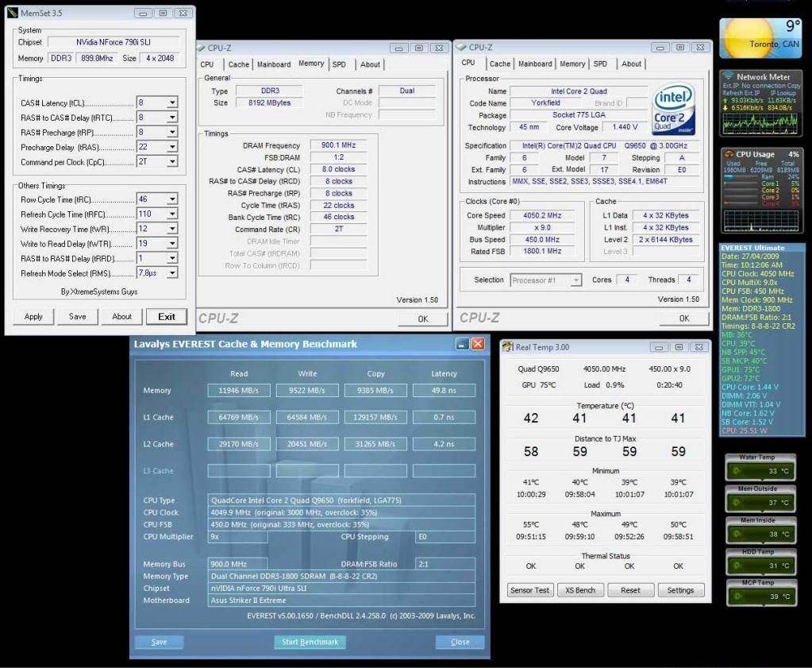The height and width of the screenshot is (668, 812).
Task: Click the Intel Core 2 Quad logo
Action: (x=673, y=110)
